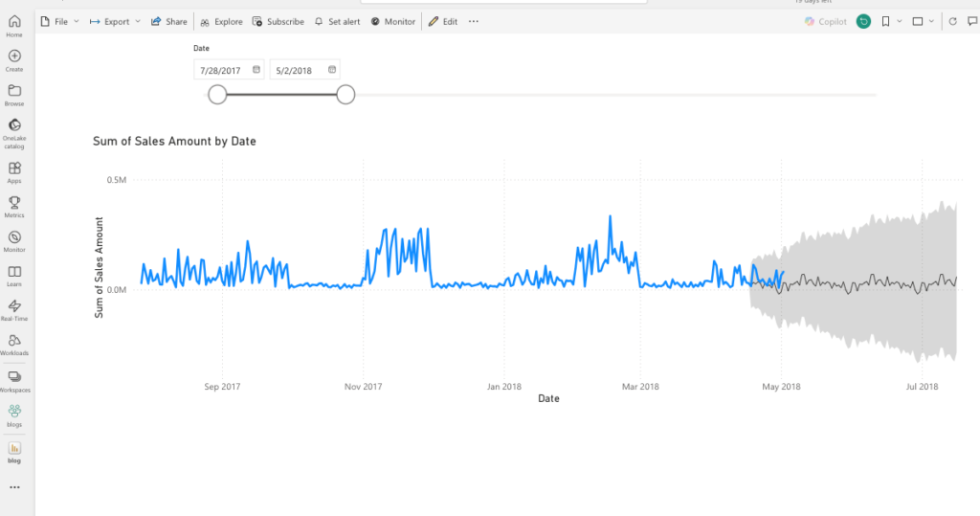Open the end date calendar picker
Viewport: 980px width, 516px height.
(x=332, y=70)
